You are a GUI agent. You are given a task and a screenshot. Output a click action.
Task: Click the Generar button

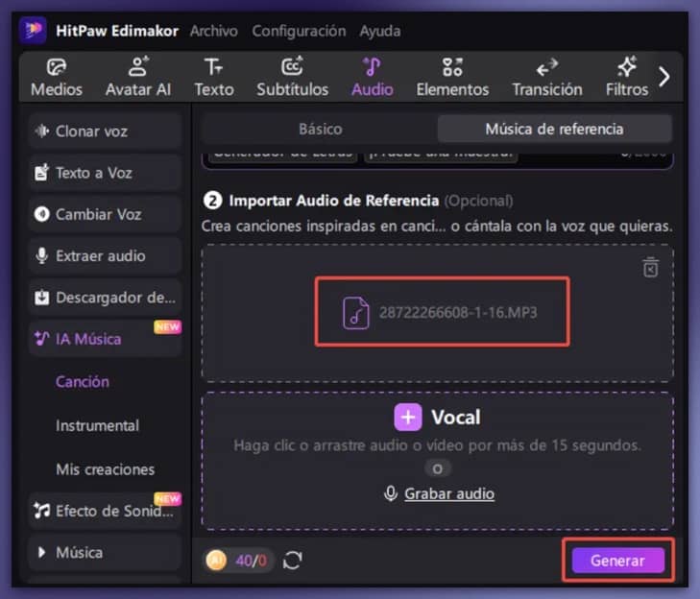pyautogui.click(x=617, y=561)
